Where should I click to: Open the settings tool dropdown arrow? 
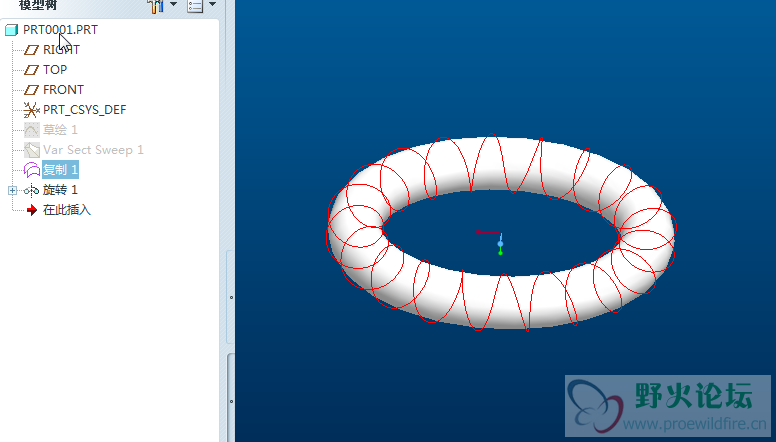(173, 4)
